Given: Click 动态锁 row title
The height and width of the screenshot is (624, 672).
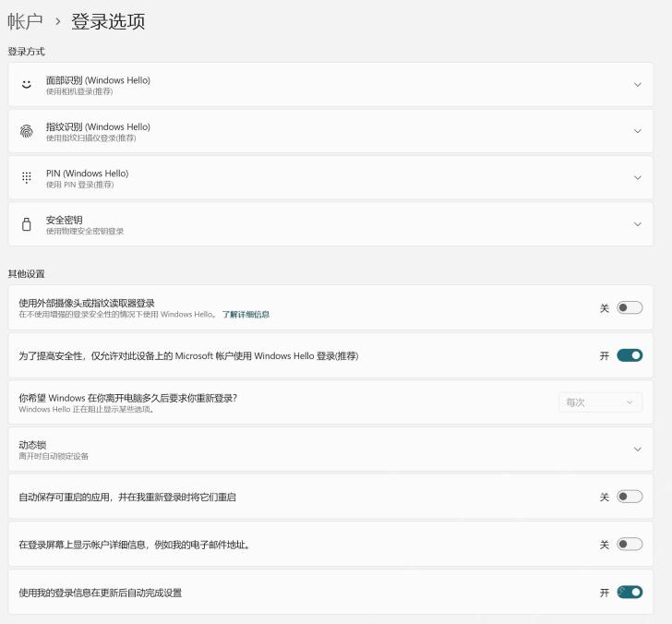Looking at the screenshot, I should [32, 445].
